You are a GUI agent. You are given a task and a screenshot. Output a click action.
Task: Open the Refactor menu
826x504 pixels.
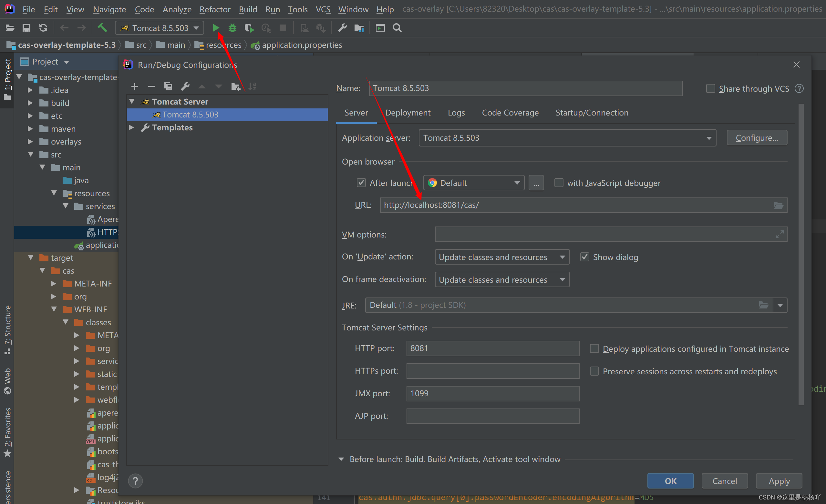(215, 9)
